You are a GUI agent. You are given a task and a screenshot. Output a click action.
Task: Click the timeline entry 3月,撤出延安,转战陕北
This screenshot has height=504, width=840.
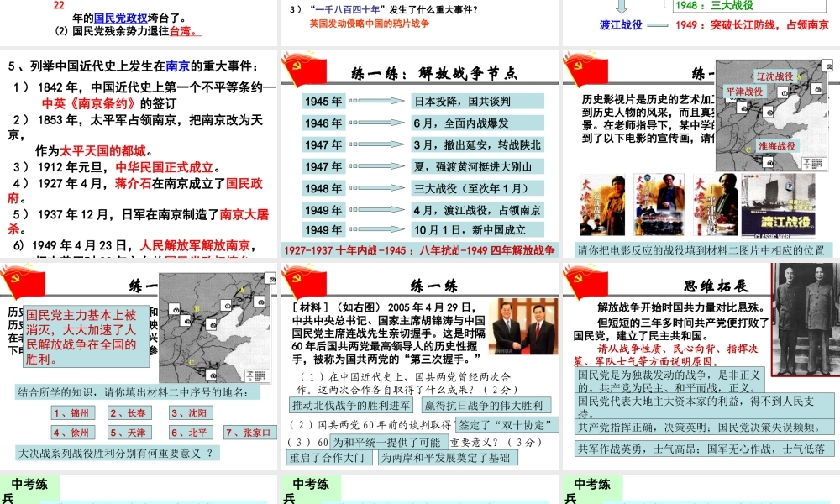pos(477,144)
